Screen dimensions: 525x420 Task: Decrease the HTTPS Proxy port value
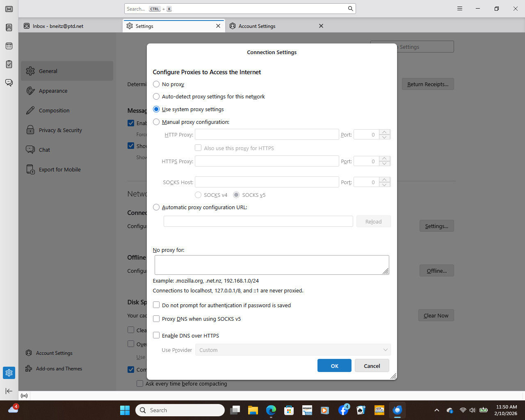coord(384,164)
